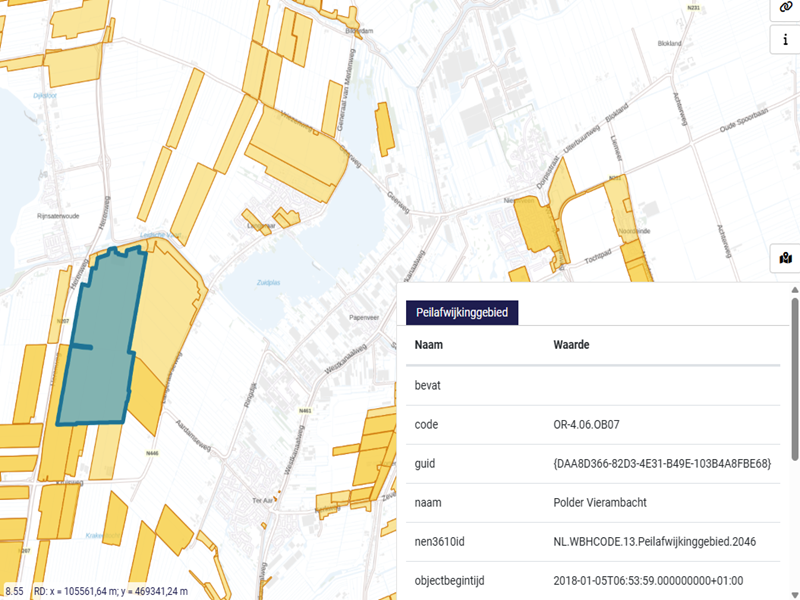Click the N231 road shield marker
Screen dimensions: 800x600
click(x=694, y=7)
